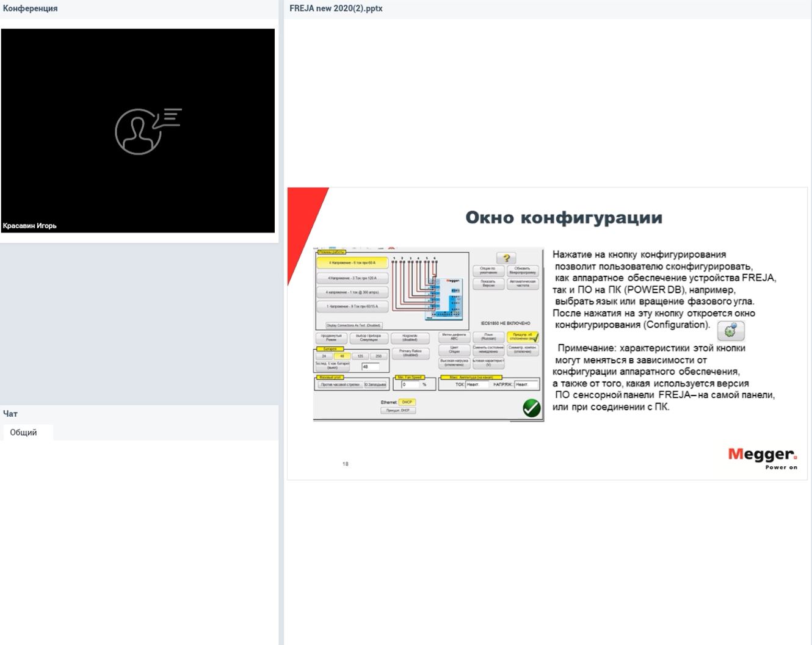Click the Megger logo at bottom right
Image resolution: width=812 pixels, height=645 pixels.
[x=762, y=456]
